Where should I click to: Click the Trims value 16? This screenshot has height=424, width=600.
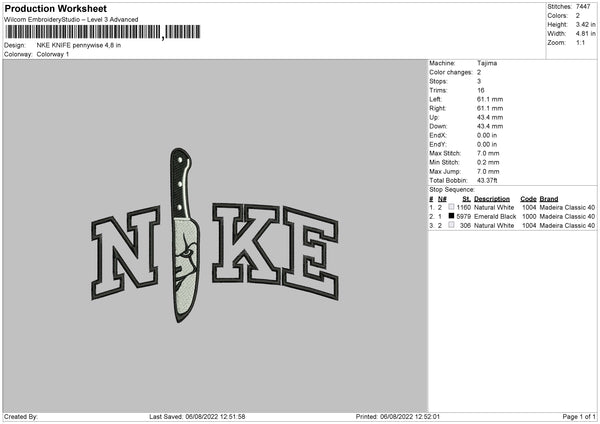point(481,90)
